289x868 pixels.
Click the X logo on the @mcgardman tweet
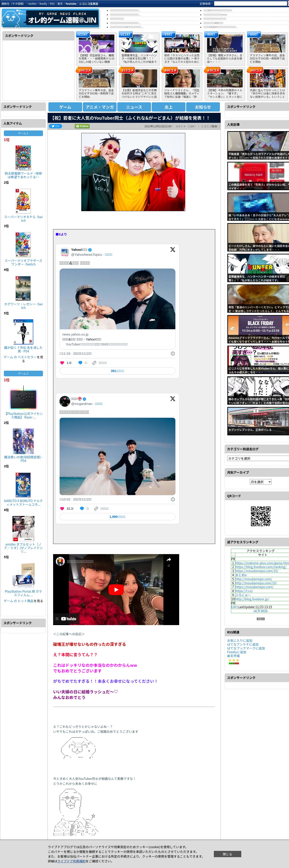[x=173, y=399]
